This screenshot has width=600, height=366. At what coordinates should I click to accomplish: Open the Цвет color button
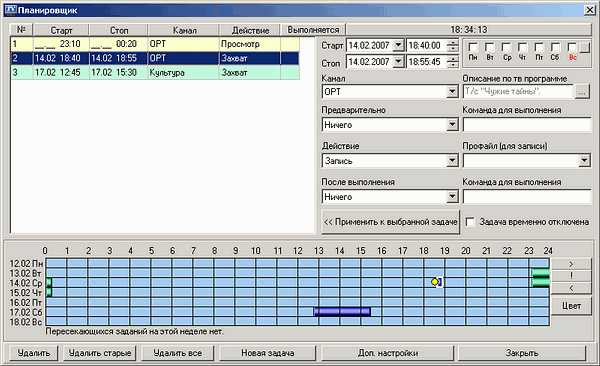571,306
